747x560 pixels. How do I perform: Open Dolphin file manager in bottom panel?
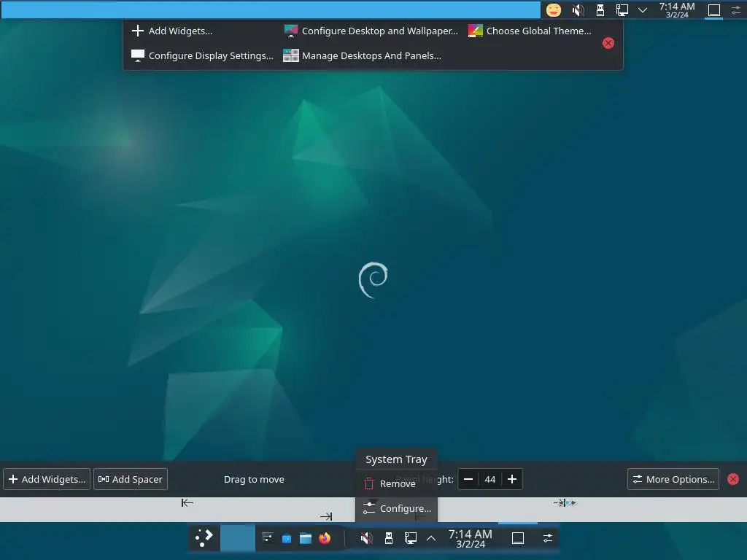(306, 538)
